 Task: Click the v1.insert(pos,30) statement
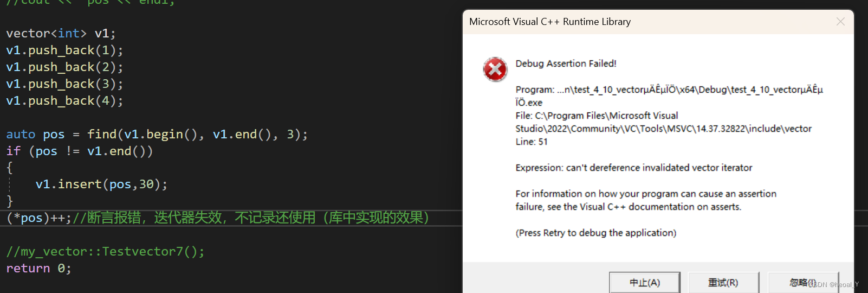point(101,184)
